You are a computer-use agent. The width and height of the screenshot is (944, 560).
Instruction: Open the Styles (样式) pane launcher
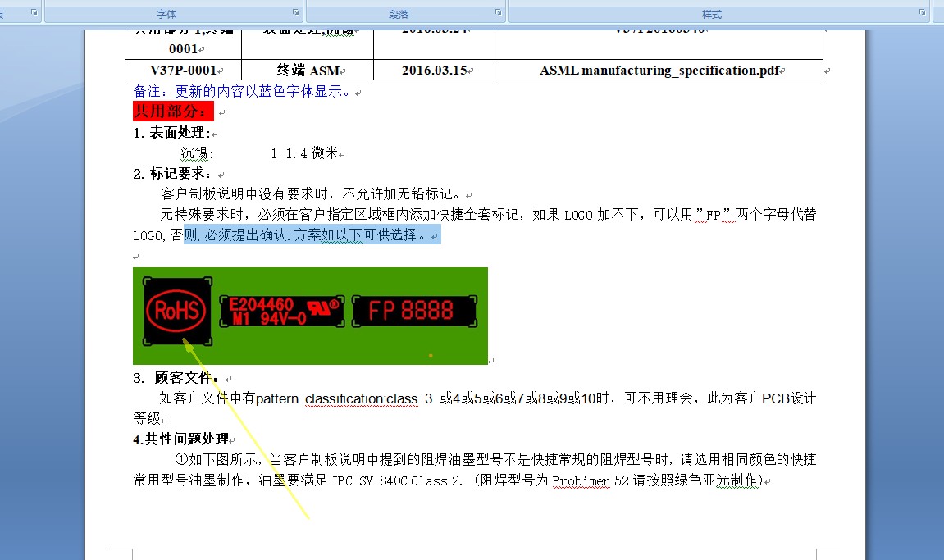923,12
